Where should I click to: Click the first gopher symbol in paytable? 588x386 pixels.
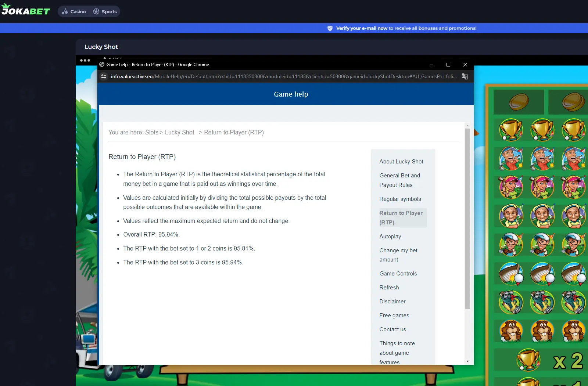[511, 331]
